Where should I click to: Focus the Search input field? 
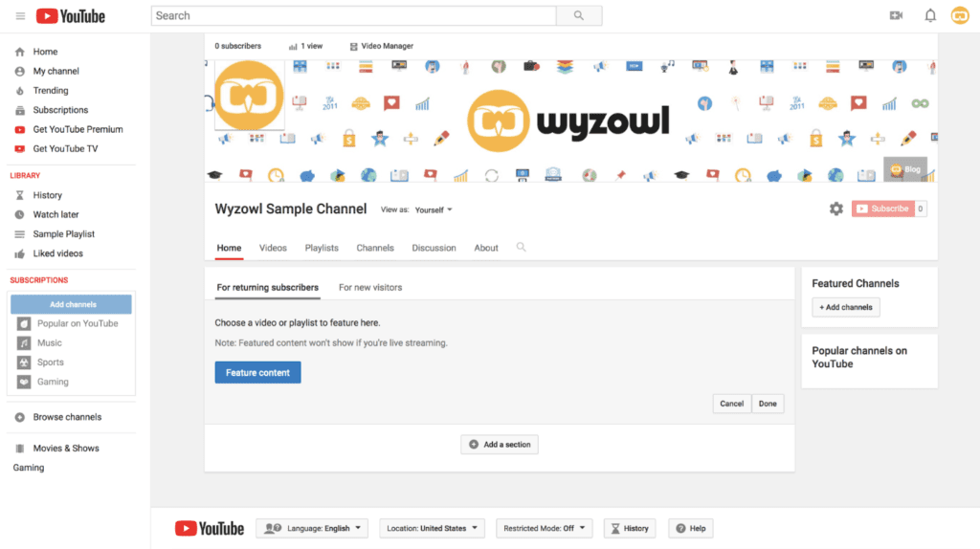point(354,15)
